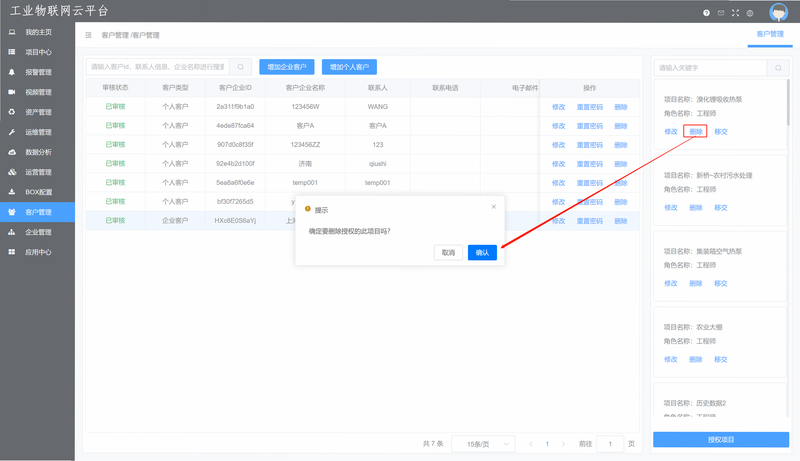Click the help question mark icon in header
The image size is (800, 461).
click(706, 13)
